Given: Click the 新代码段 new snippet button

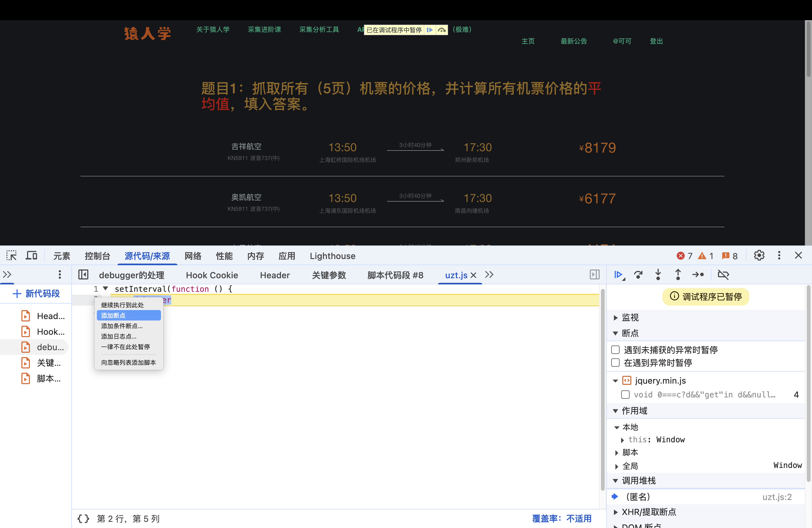Looking at the screenshot, I should (x=36, y=293).
